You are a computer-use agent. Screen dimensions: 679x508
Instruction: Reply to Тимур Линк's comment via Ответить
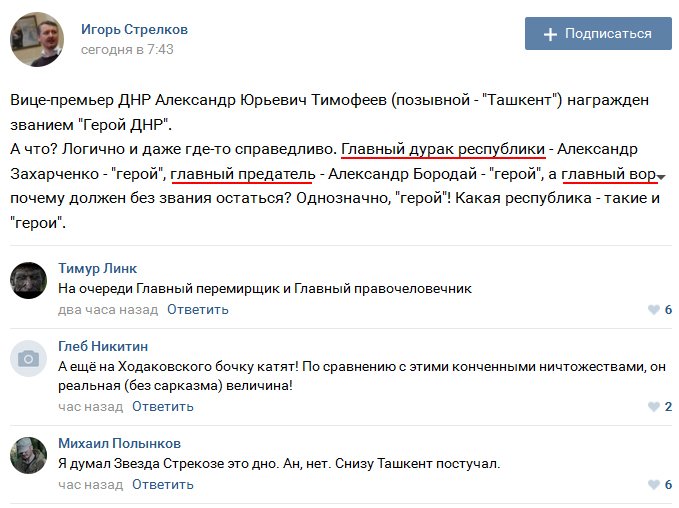pyautogui.click(x=198, y=309)
